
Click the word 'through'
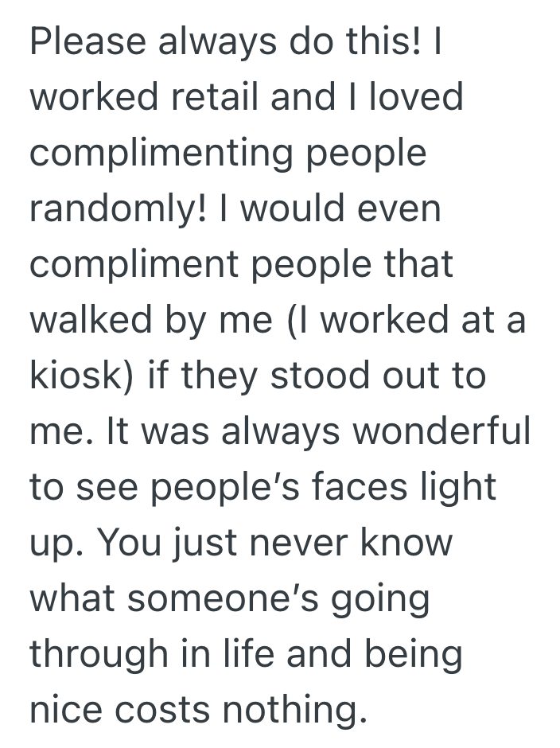point(101,654)
